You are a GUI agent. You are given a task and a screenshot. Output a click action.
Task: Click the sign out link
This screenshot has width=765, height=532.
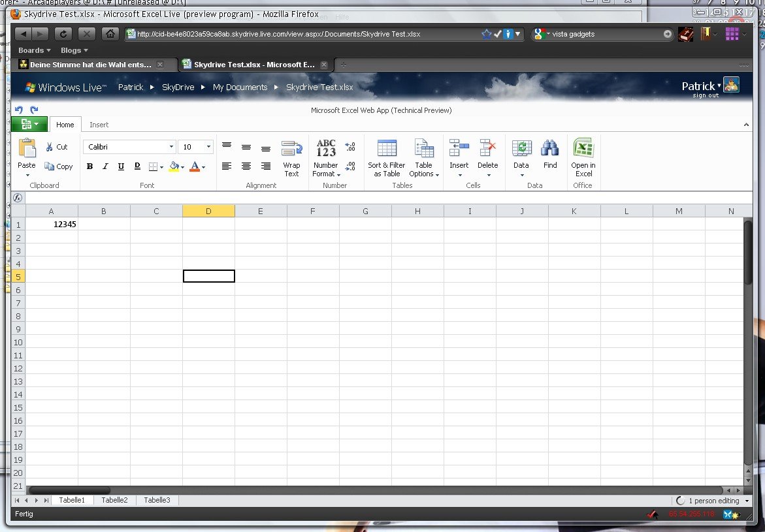(706, 95)
